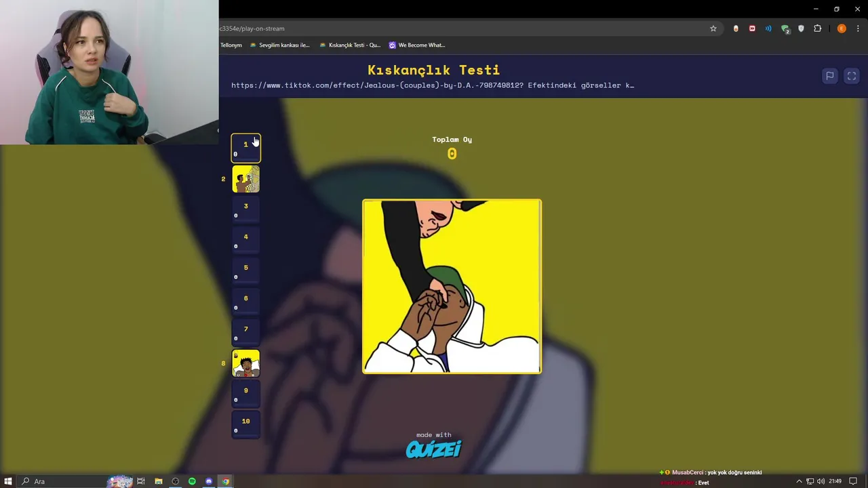Viewport: 868px width, 488px height.
Task: Select rank slot 7
Action: click(x=245, y=333)
